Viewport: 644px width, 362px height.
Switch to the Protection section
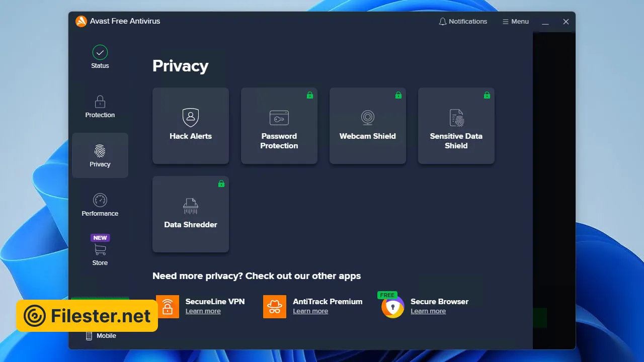point(100,106)
